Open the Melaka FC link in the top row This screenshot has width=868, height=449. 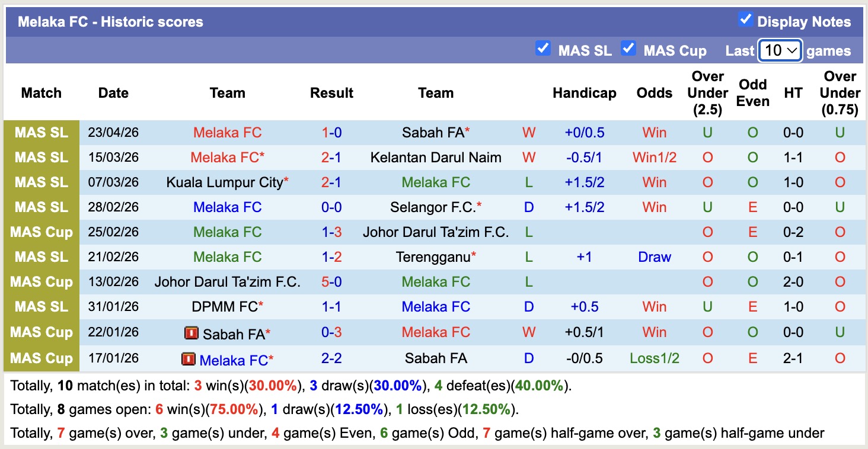[x=227, y=133]
